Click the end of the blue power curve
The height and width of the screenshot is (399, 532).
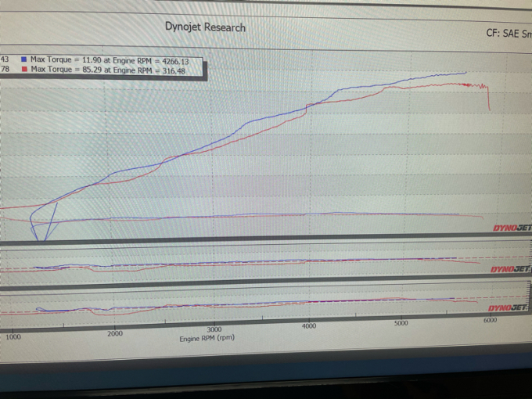tap(465, 72)
